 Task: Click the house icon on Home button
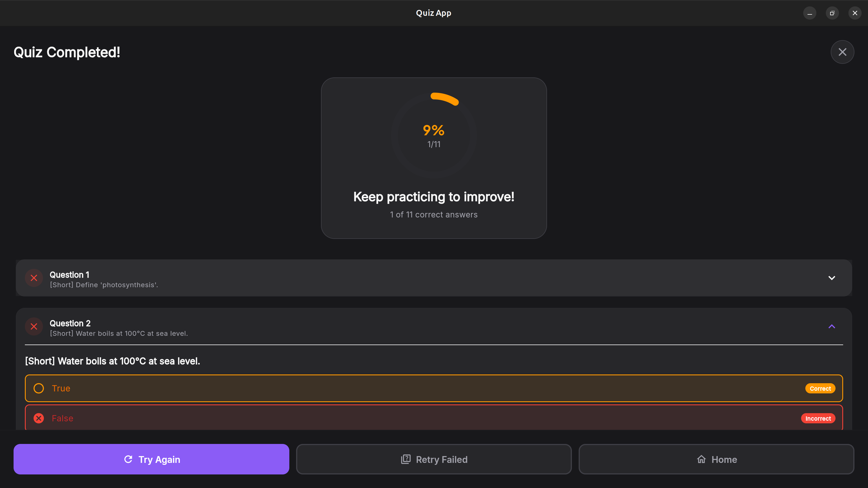click(x=701, y=459)
